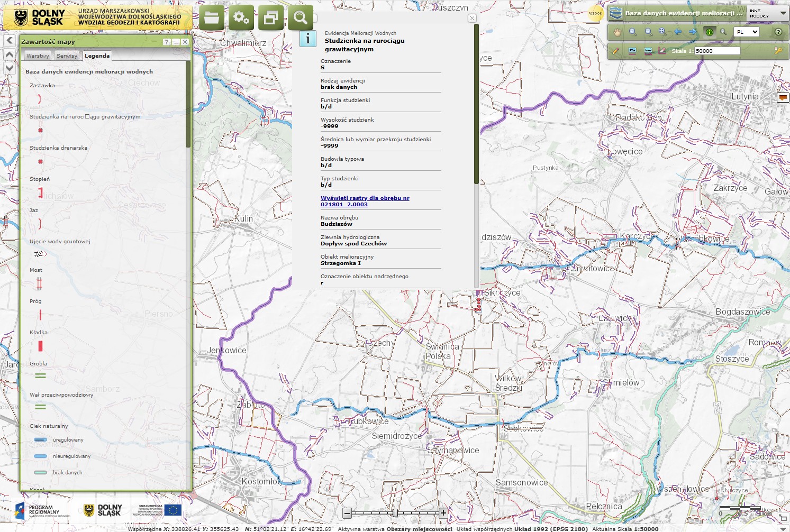Close the feature info popup
This screenshot has height=532, width=790.
[472, 18]
